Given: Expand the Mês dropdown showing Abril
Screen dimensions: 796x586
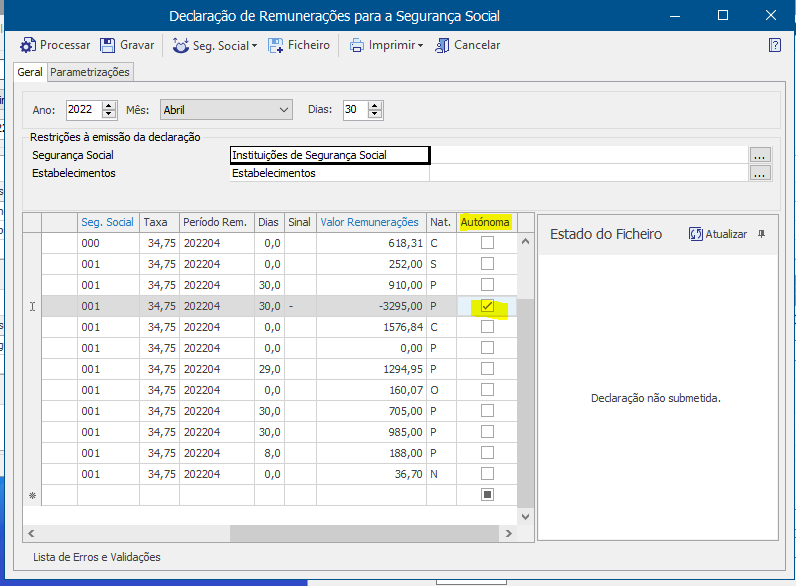Looking at the screenshot, I should (284, 110).
